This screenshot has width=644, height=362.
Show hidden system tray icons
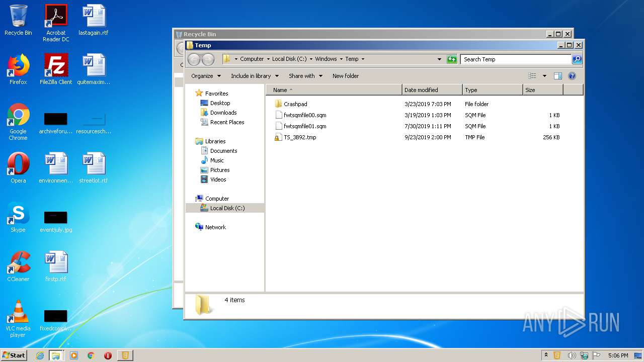point(545,355)
